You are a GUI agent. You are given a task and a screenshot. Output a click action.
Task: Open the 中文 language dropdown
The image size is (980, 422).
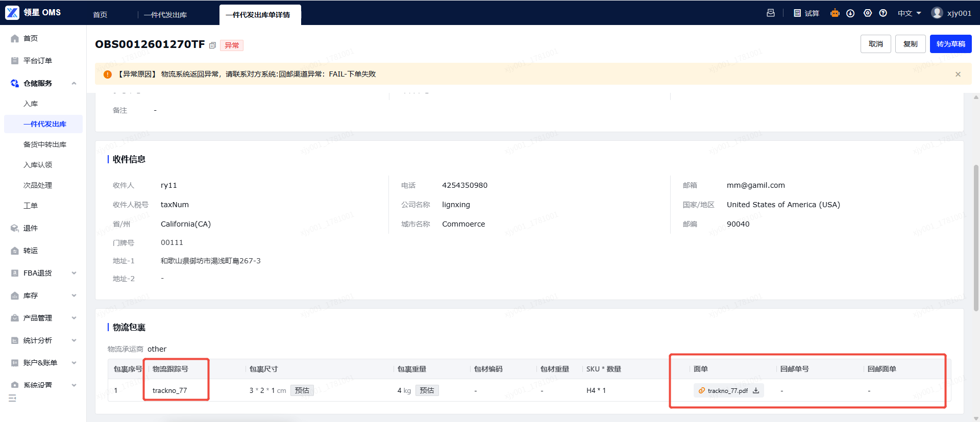910,13
